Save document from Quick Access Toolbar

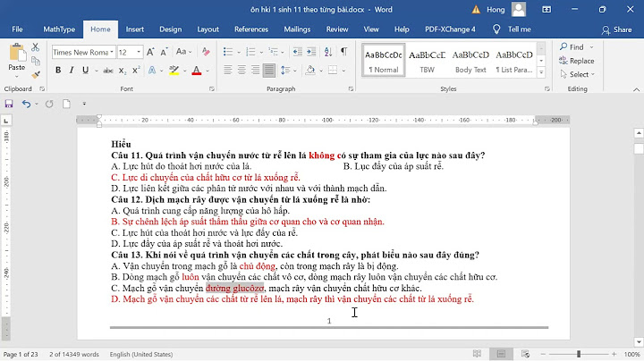(9, 104)
